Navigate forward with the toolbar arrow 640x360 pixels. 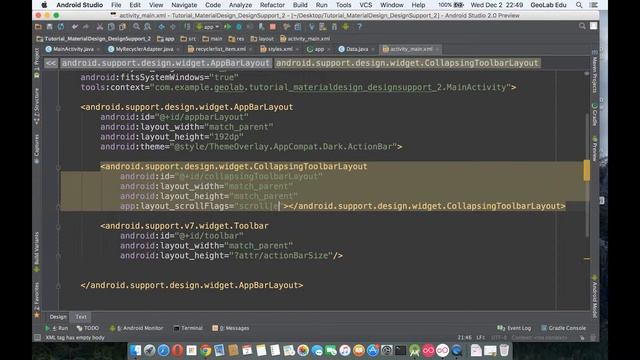coord(173,27)
